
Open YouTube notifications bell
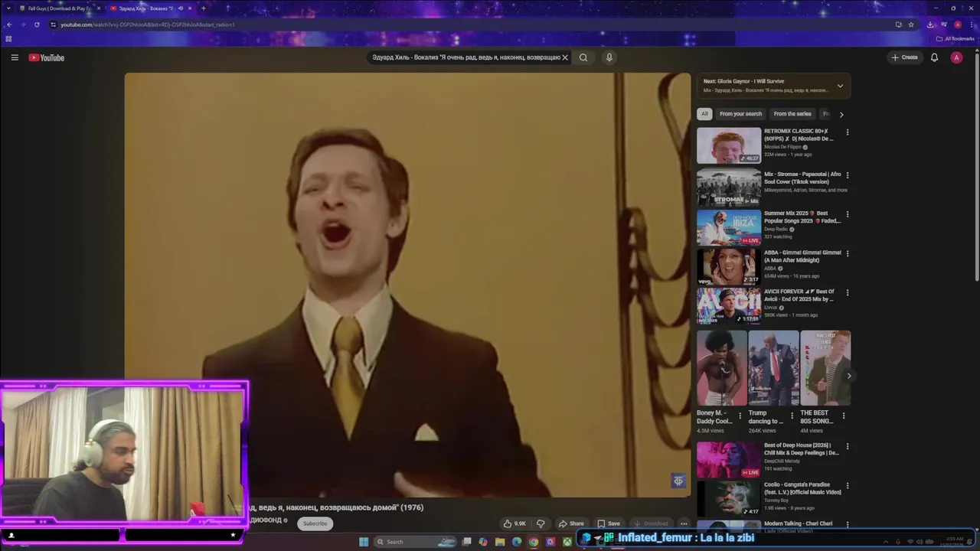934,57
